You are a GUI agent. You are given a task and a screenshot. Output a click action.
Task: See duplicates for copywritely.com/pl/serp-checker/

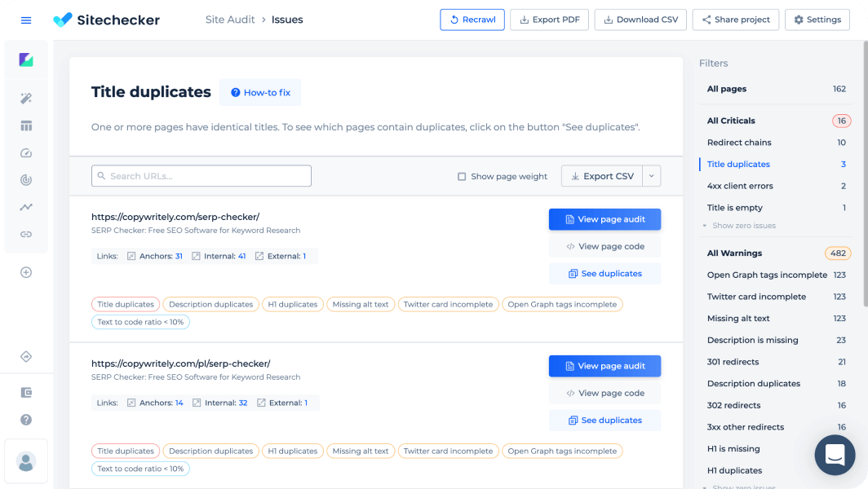point(605,420)
